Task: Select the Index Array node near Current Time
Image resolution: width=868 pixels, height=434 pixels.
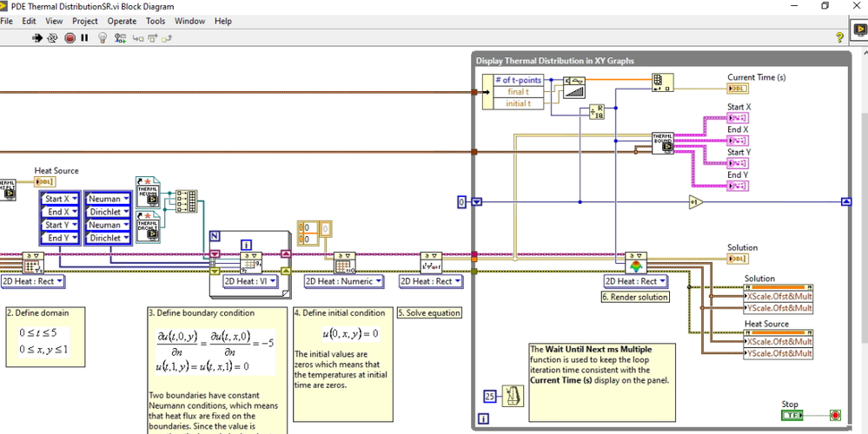Action: [663, 82]
